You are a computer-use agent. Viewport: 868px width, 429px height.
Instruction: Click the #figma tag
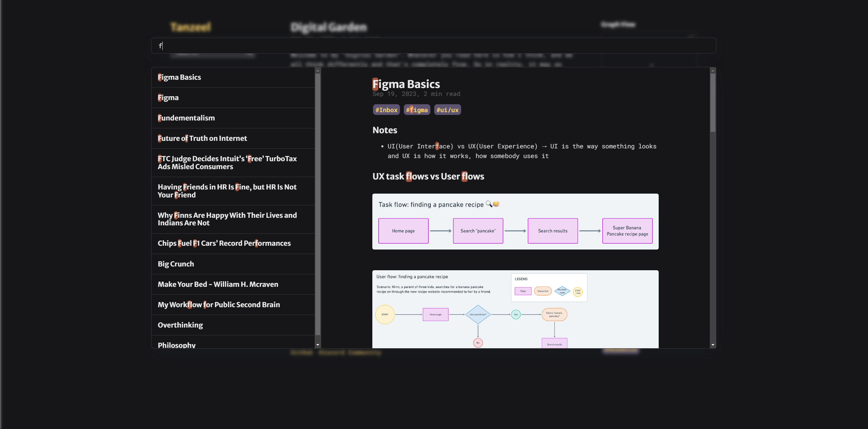point(417,110)
